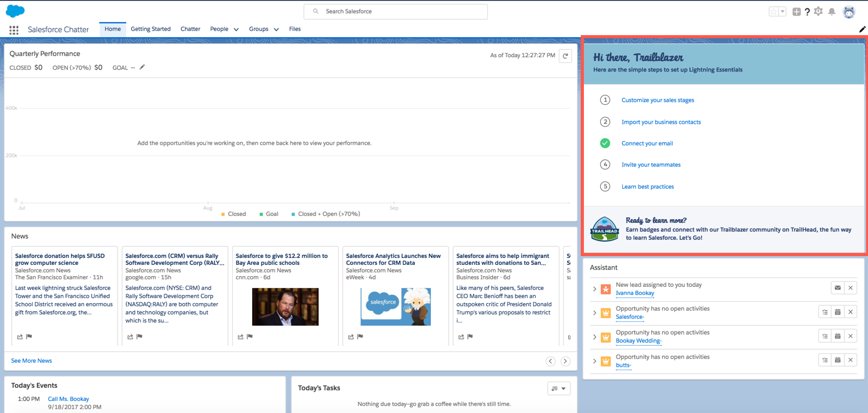Viewport: 868px width, 413px height.
Task: Flag the Salesforce Analytics news article
Action: click(x=360, y=337)
